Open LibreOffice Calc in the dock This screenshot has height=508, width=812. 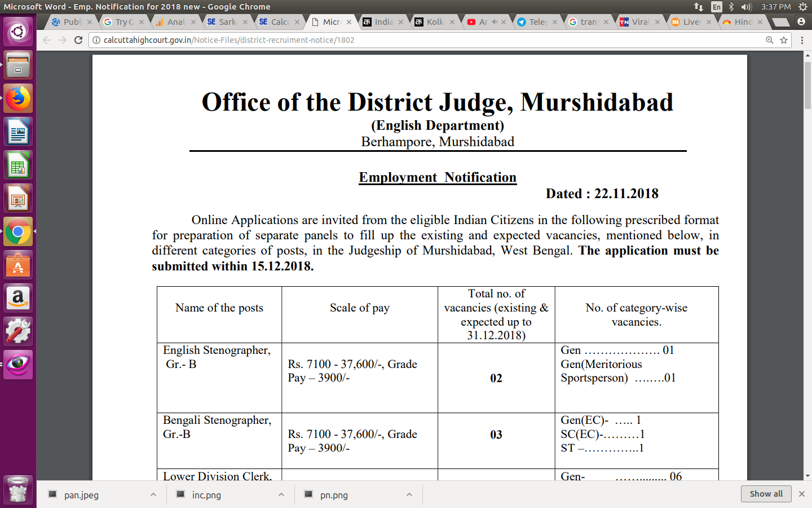click(x=18, y=165)
